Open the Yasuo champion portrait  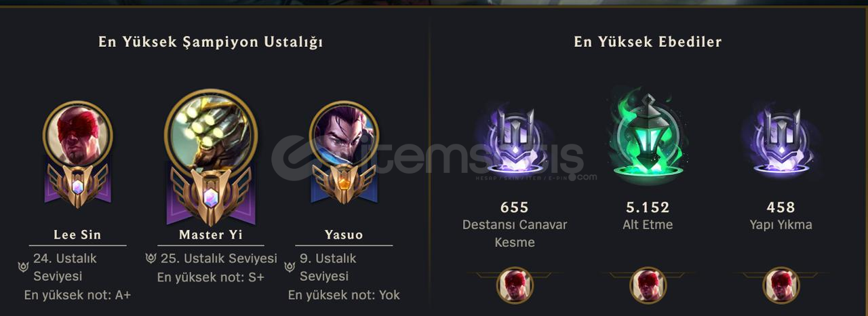344,134
